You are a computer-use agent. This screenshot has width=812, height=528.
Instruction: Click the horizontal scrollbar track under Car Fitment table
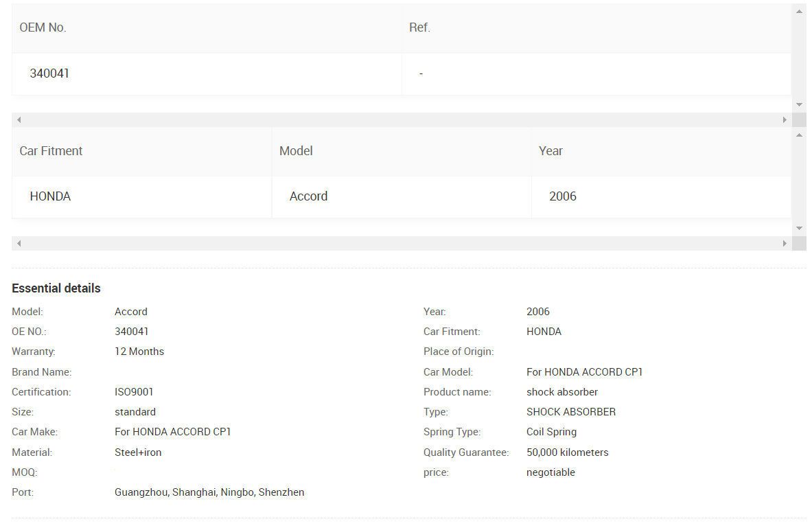[x=402, y=243]
